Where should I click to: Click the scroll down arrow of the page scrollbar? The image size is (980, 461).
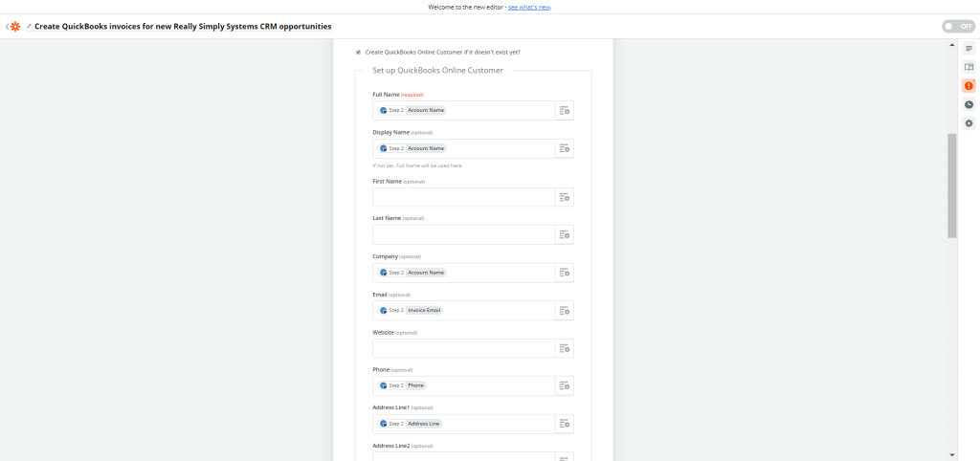pos(952,454)
